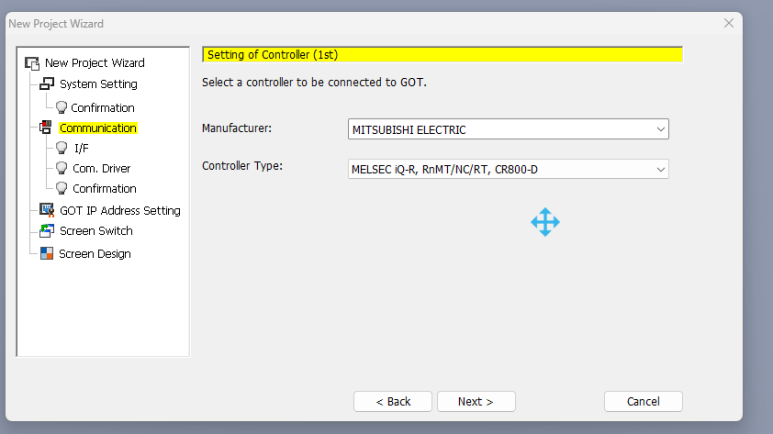Open the Manufacturer dropdown arrow
The height and width of the screenshot is (434, 773).
coord(661,129)
